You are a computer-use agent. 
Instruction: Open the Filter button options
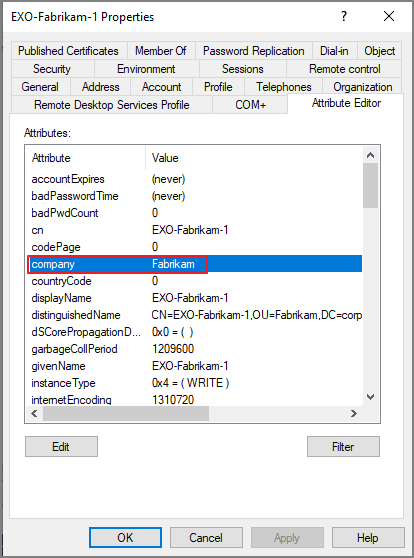[x=344, y=447]
